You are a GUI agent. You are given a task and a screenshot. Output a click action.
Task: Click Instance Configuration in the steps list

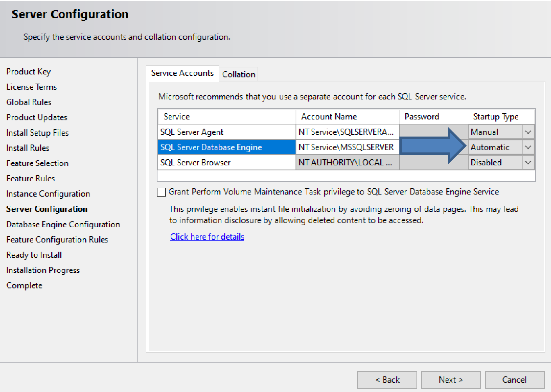[x=48, y=194]
